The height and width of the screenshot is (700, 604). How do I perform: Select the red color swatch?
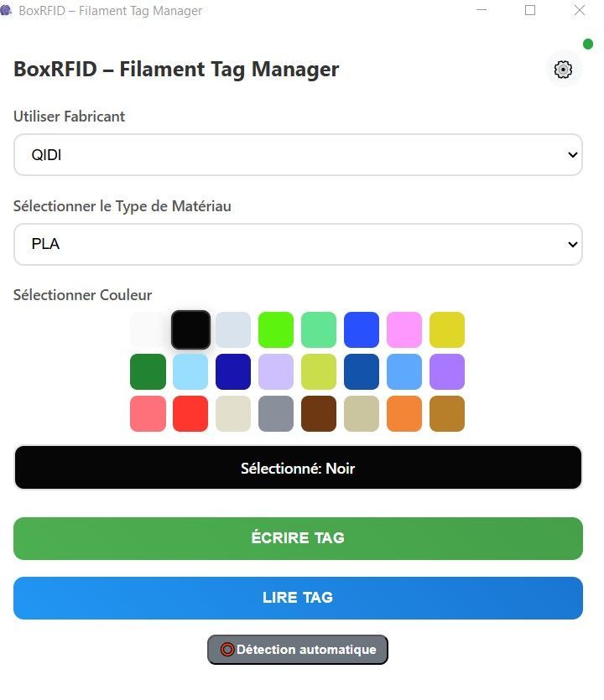(190, 413)
